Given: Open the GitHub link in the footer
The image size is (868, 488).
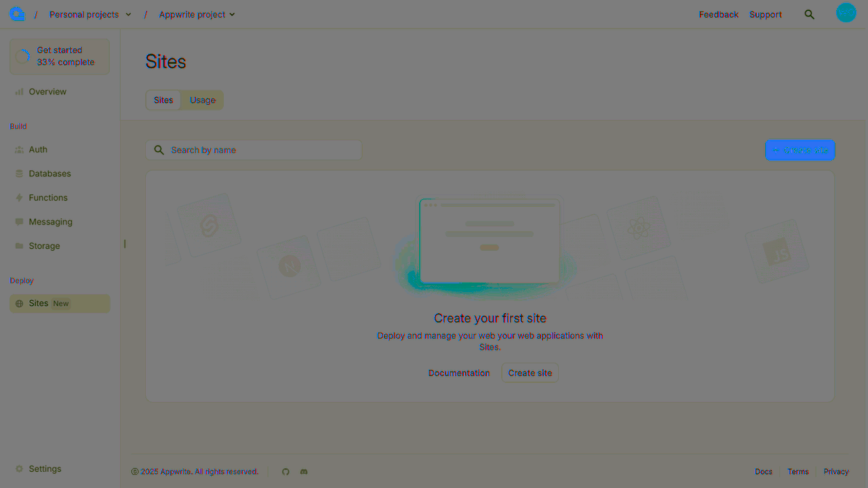Looking at the screenshot, I should 285,471.
